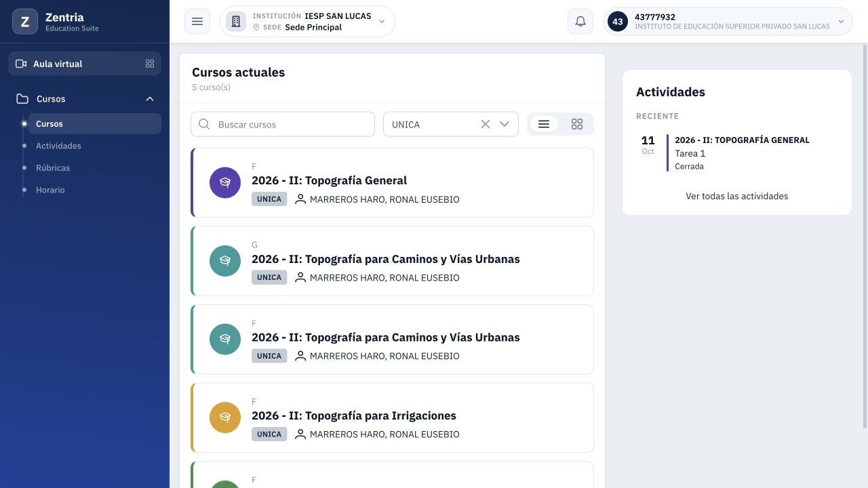This screenshot has width=868, height=488.
Task: Click the Aula virtual grid icon
Action: coord(150,64)
